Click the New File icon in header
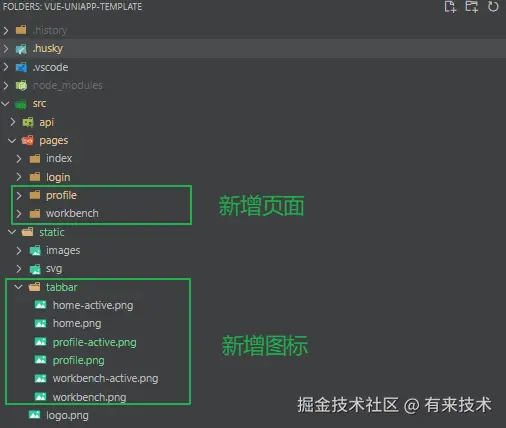 click(x=450, y=7)
